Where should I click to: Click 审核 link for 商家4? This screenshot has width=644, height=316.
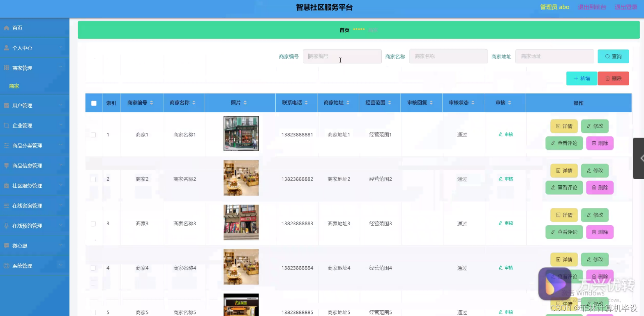(506, 268)
